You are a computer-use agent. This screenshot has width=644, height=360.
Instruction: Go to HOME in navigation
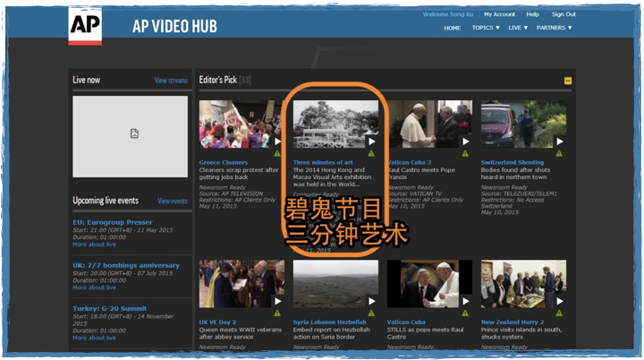453,28
